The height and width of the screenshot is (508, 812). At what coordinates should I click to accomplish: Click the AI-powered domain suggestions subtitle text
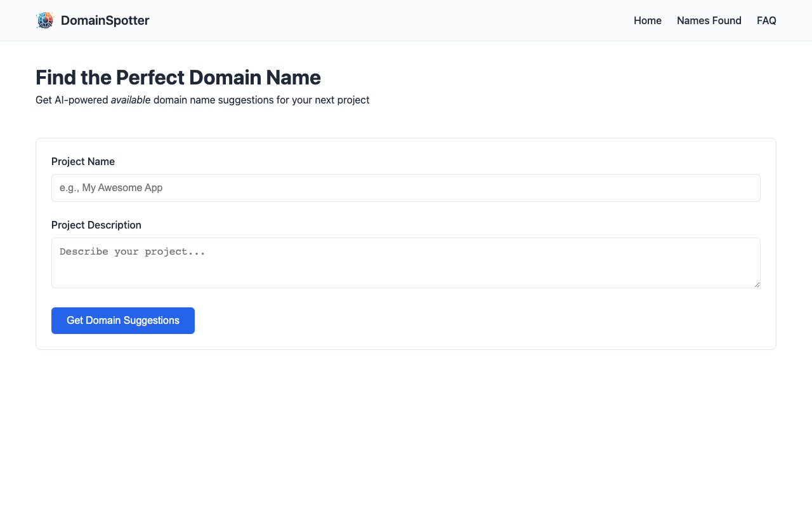(202, 100)
